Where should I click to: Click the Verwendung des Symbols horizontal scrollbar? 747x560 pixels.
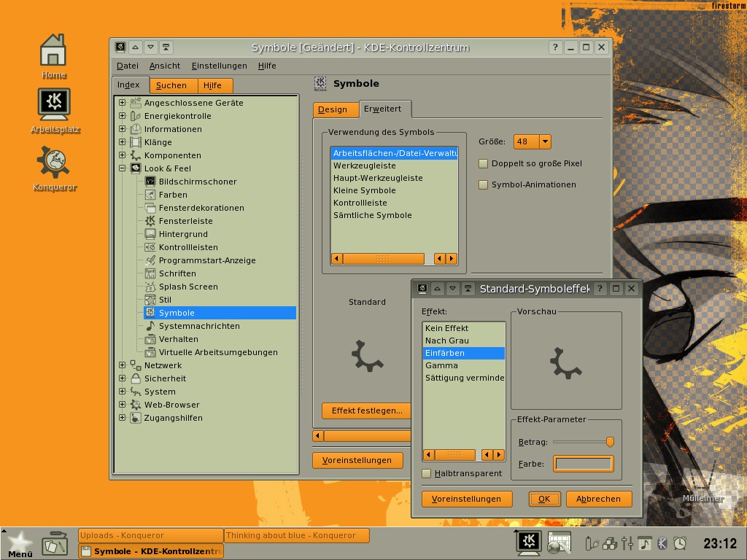(394, 259)
